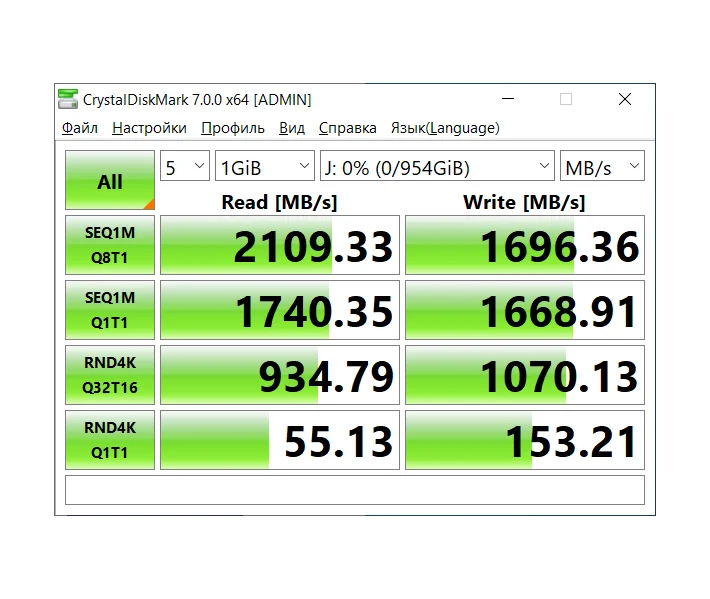Viewport: 710px width, 599px height.
Task: Click the 934.79 read result
Action: (280, 375)
